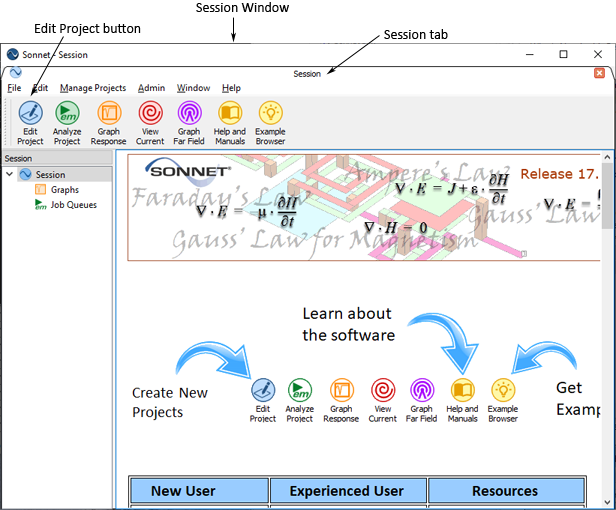
Task: Click the vertical scrollbar thumb
Action: [607, 196]
